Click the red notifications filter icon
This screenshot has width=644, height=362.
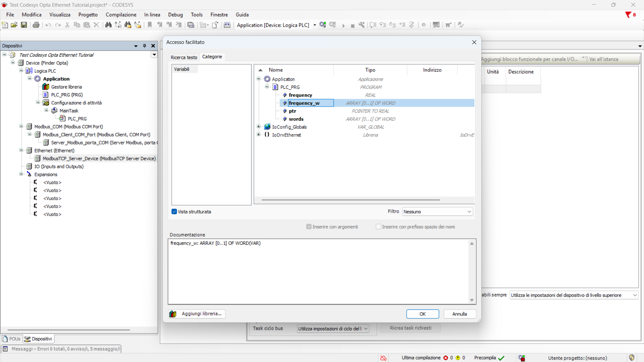click(628, 15)
